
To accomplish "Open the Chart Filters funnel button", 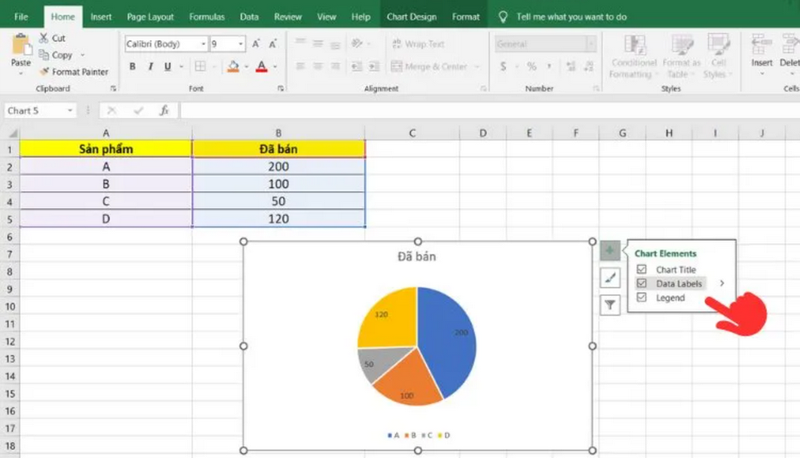I will (610, 305).
